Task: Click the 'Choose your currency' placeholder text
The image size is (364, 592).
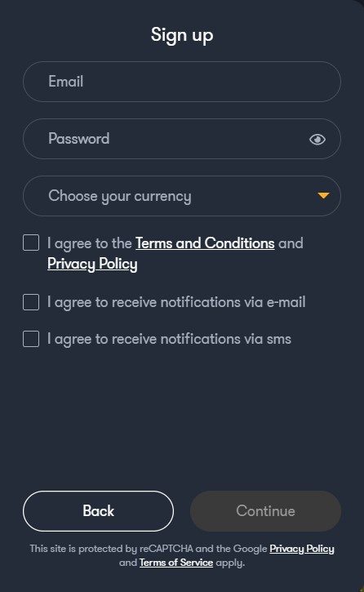Action: click(x=120, y=196)
